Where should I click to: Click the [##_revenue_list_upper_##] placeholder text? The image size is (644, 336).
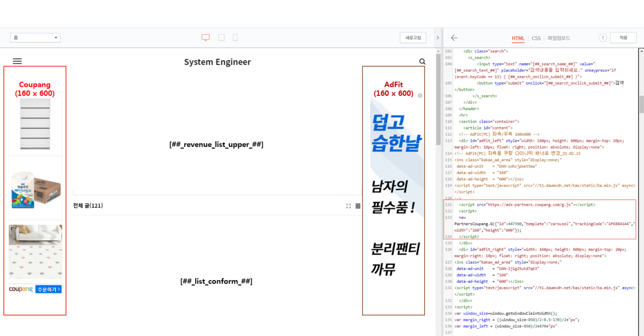pos(216,144)
